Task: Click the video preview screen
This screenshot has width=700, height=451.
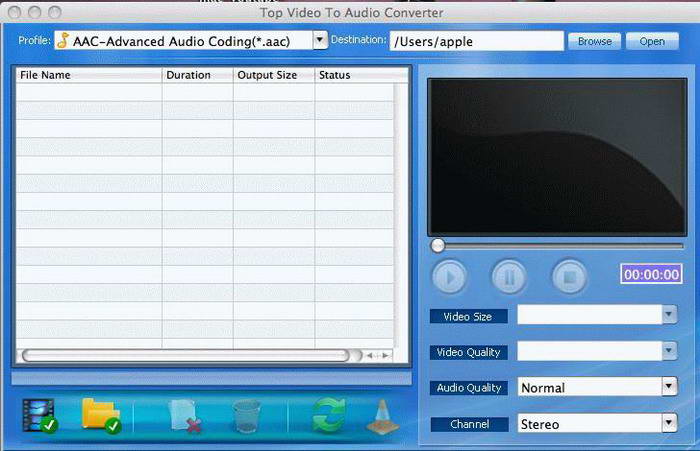Action: click(x=557, y=157)
